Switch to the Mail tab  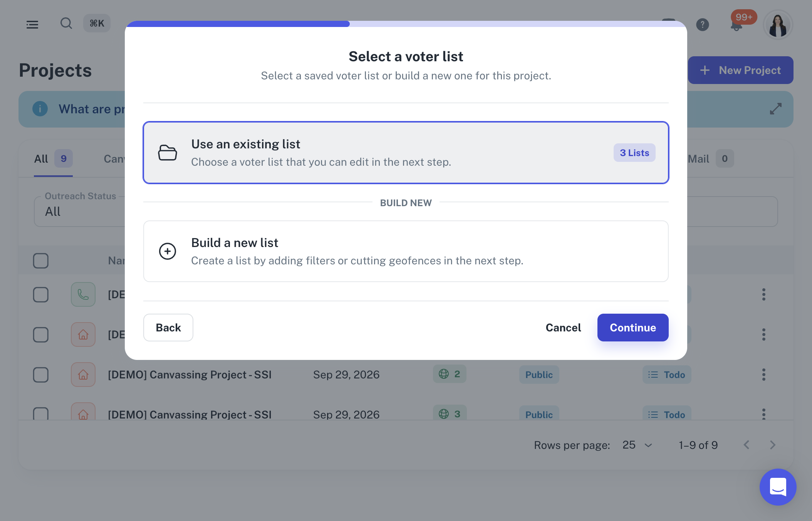[711, 159]
